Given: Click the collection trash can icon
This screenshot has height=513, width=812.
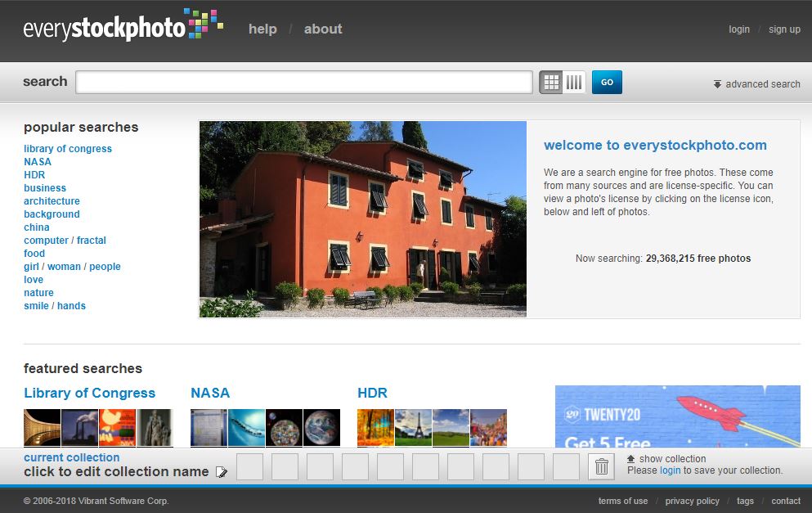Looking at the screenshot, I should click(601, 466).
